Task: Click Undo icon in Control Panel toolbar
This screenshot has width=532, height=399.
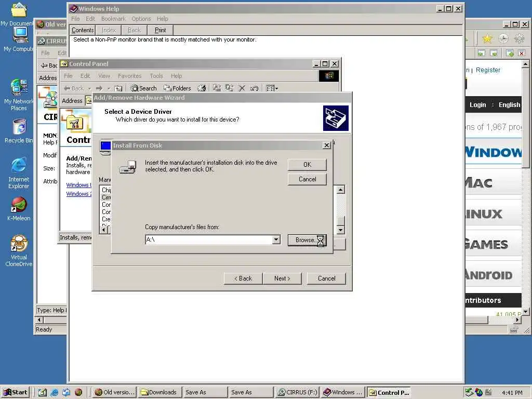Action: pyautogui.click(x=254, y=88)
